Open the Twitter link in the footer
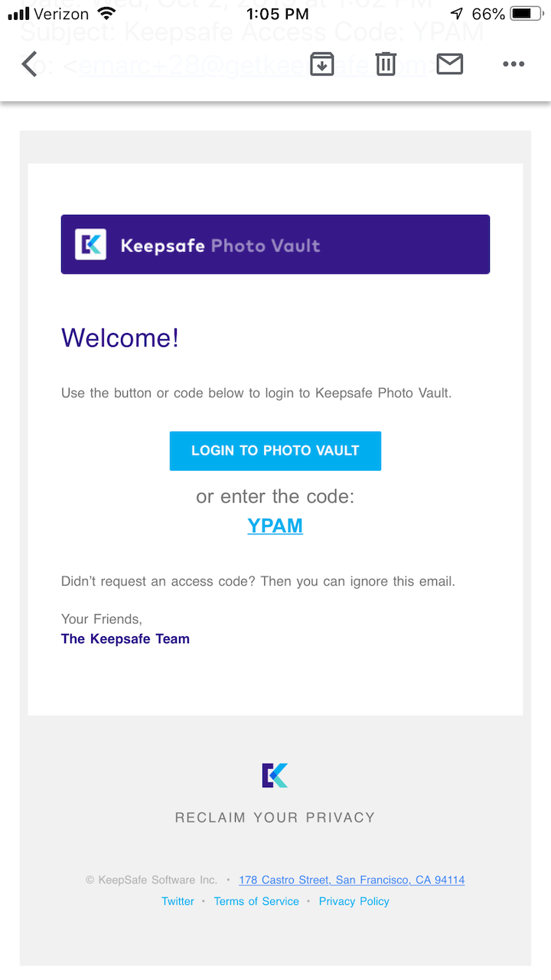This screenshot has height=980, width=551. (x=178, y=901)
